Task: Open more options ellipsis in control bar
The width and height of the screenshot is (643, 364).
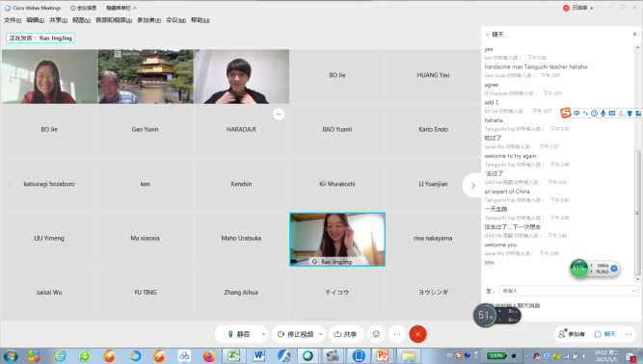Action: 397,334
